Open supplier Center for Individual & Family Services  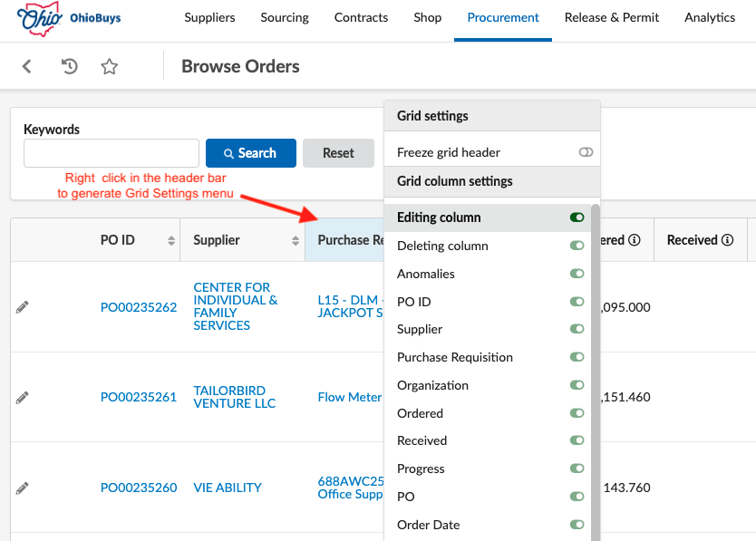click(236, 306)
